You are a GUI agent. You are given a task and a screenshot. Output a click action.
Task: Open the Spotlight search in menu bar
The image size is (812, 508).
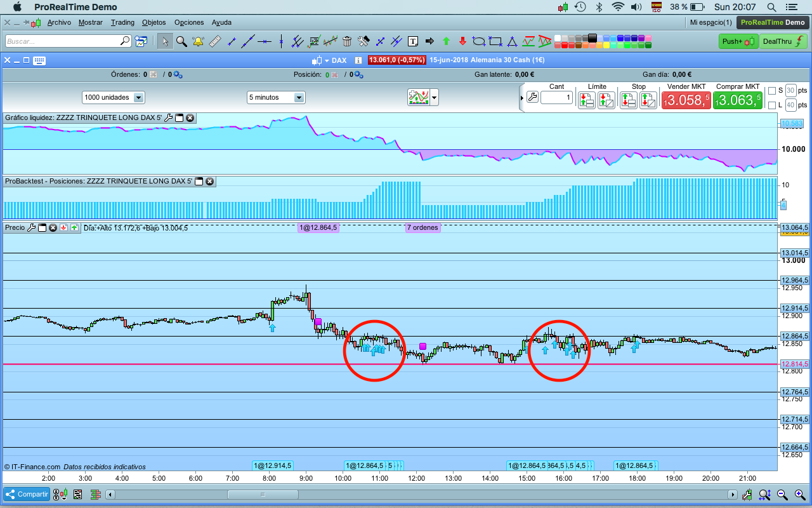tap(771, 7)
